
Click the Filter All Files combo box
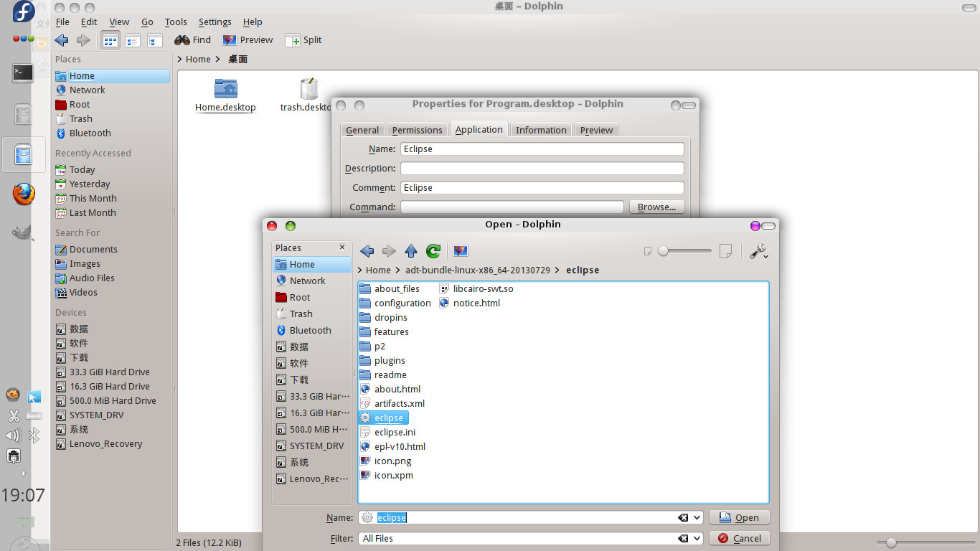coord(531,538)
